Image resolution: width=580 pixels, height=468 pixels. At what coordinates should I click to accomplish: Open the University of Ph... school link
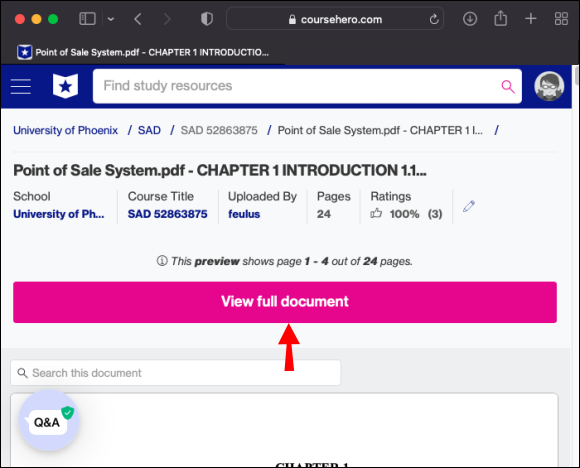pyautogui.click(x=59, y=214)
